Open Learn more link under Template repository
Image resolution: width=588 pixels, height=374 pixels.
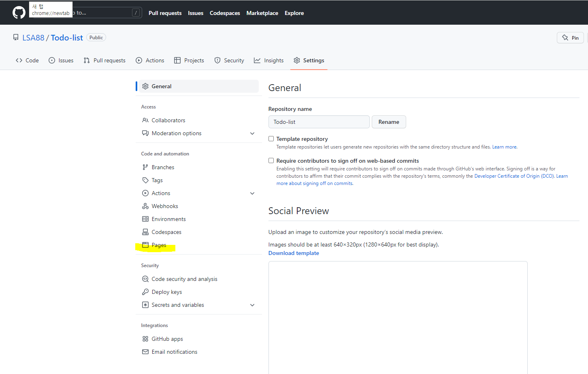[x=505, y=147]
